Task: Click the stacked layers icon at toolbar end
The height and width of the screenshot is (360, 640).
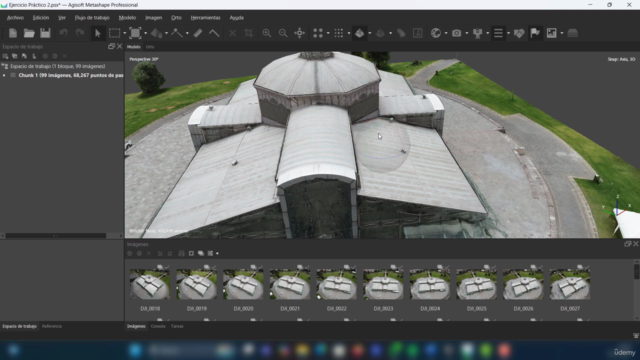Action: click(x=573, y=33)
